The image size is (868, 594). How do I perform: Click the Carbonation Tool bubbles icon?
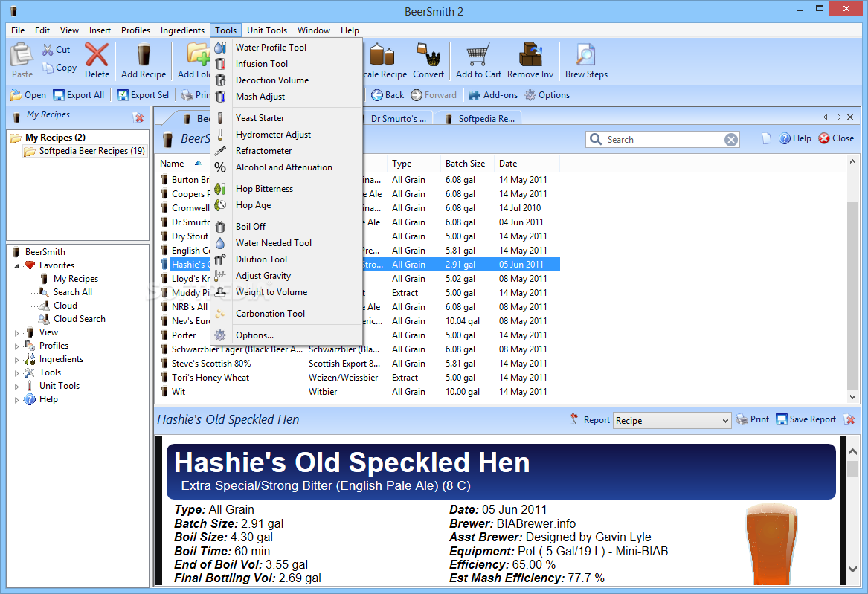pyautogui.click(x=220, y=314)
